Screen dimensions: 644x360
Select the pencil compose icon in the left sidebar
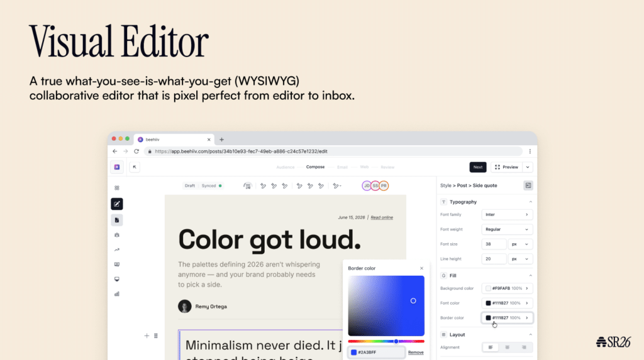click(x=116, y=204)
